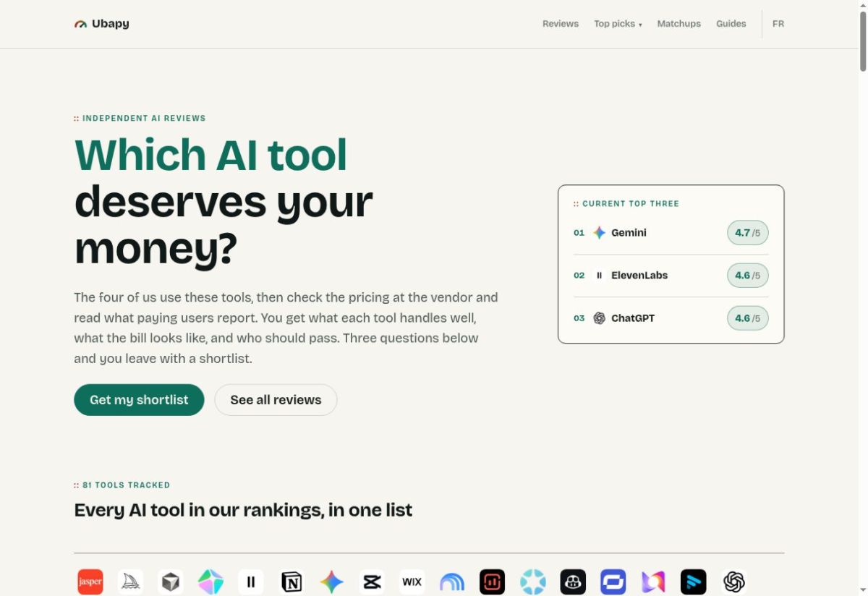Open the ElevenLabs entry in the top three

click(x=671, y=276)
